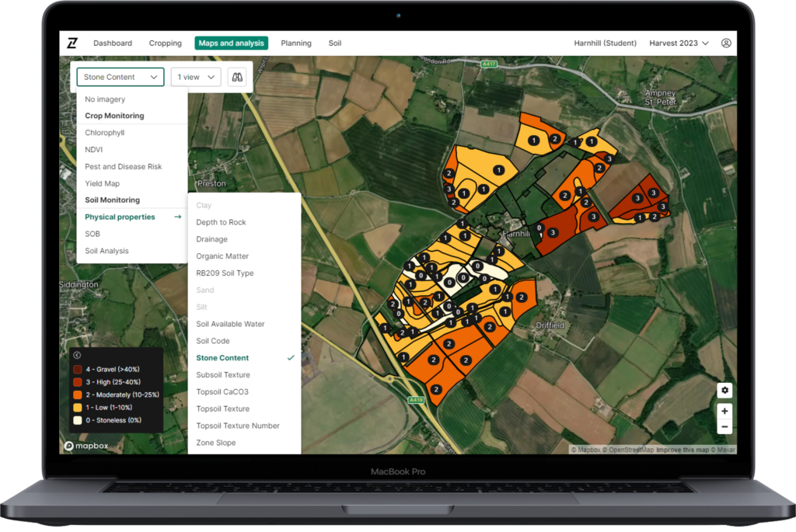Click the map settings gear icon
Screen dimensions: 796x532
(x=724, y=390)
